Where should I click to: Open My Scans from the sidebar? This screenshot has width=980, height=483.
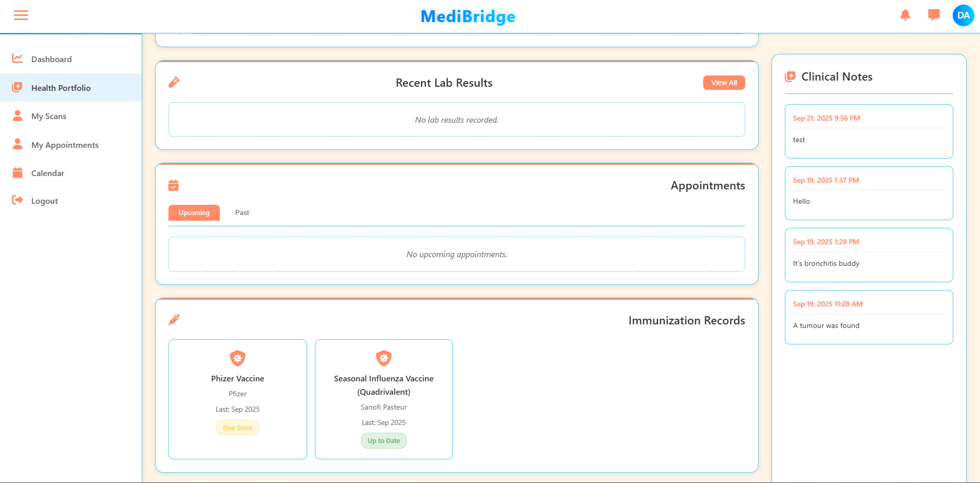coord(49,116)
